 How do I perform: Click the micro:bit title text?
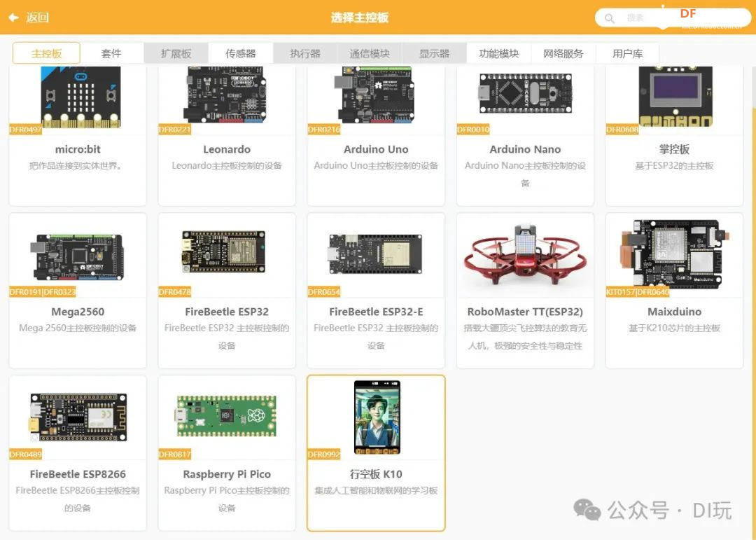pyautogui.click(x=78, y=149)
